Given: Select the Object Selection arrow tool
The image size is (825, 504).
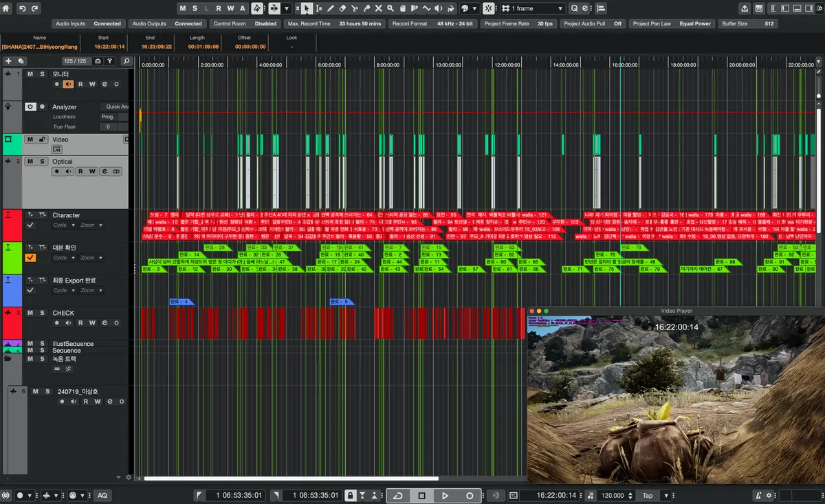Looking at the screenshot, I should point(307,8).
